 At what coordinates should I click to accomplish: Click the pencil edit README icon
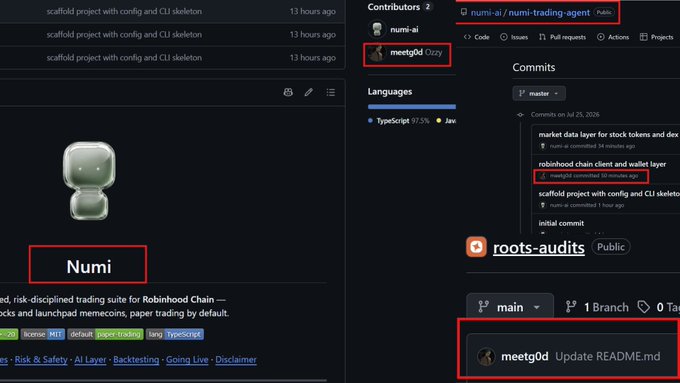coord(308,92)
